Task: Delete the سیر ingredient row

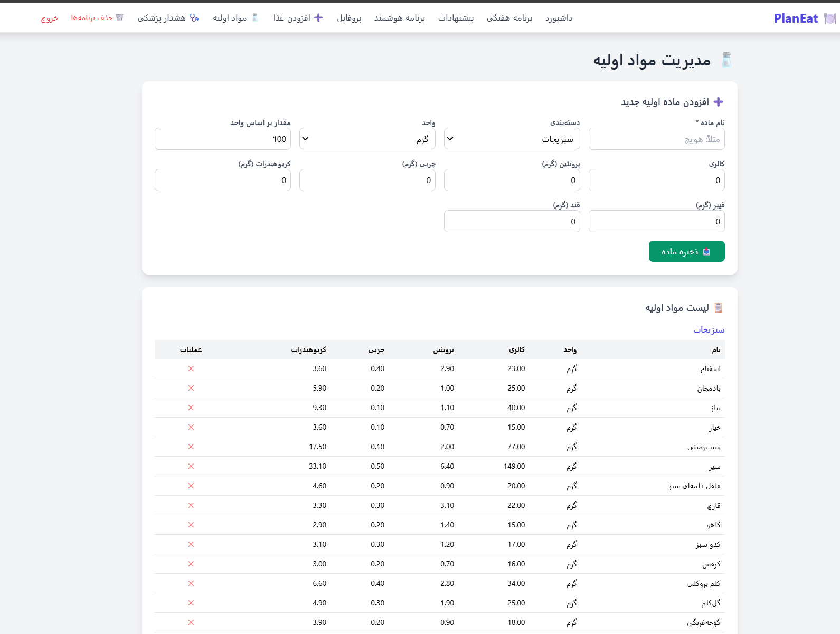Action: coord(191,466)
